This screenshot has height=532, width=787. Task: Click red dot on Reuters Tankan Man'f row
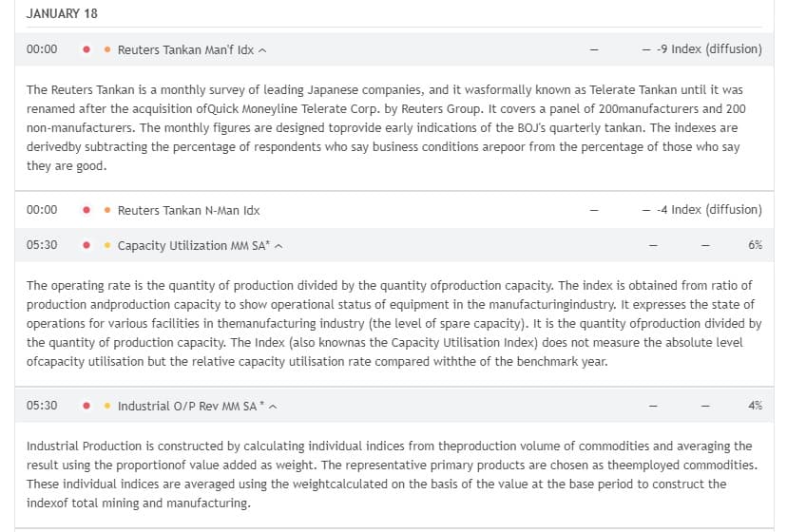[86, 49]
